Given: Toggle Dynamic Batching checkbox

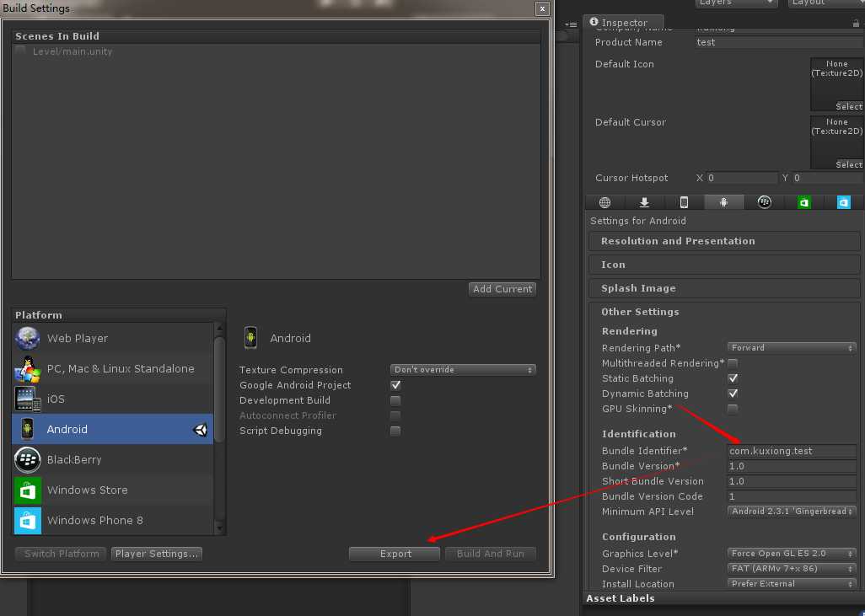Looking at the screenshot, I should (x=733, y=394).
